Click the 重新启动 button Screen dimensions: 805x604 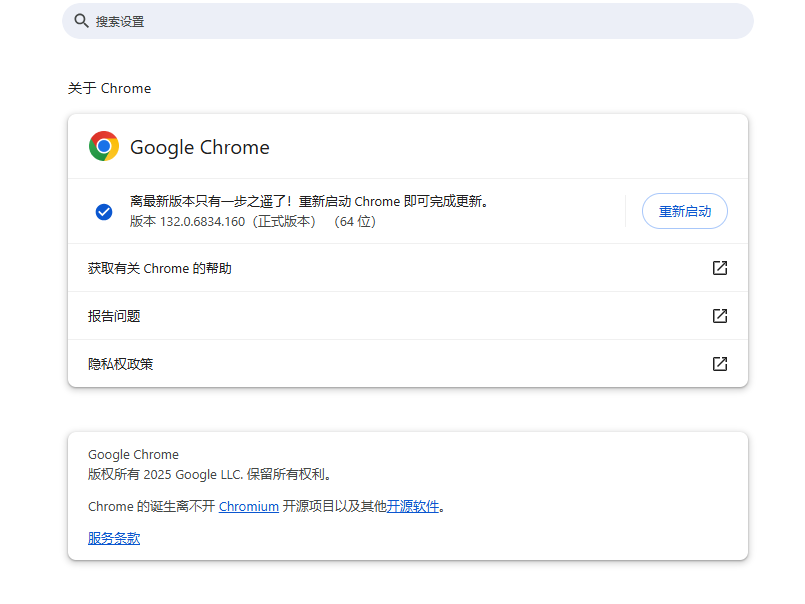click(x=684, y=211)
